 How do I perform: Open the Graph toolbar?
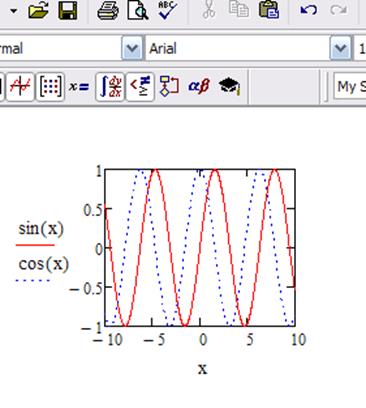pyautogui.click(x=20, y=87)
